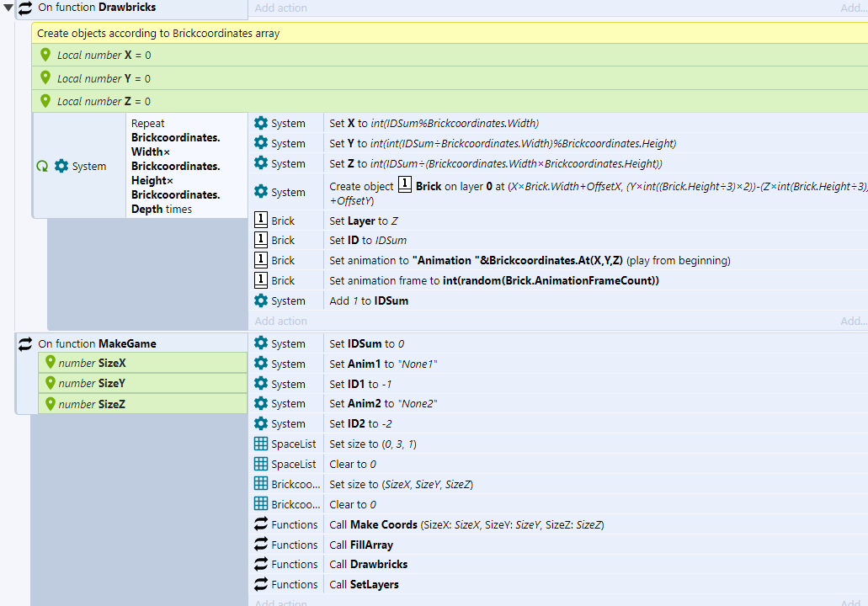Screen dimensions: 868x606
Task: Select 'Set X to int(IDSum%Brickcoordinates.Width)' action
Action: click(x=434, y=123)
